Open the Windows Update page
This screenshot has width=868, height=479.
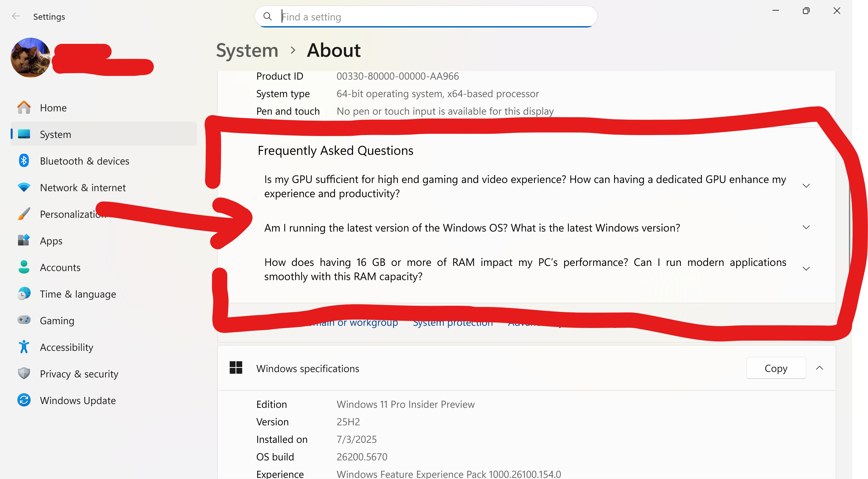click(x=104, y=400)
